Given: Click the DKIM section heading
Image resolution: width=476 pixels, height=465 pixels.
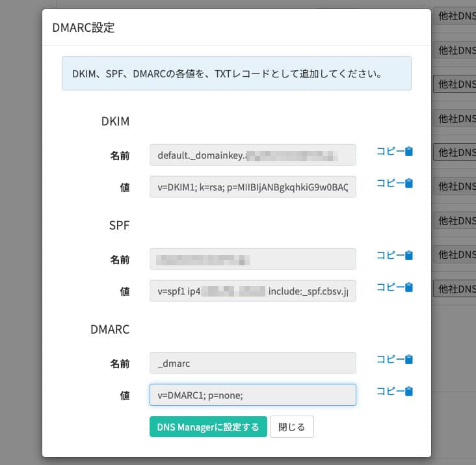Looking at the screenshot, I should (x=115, y=122).
